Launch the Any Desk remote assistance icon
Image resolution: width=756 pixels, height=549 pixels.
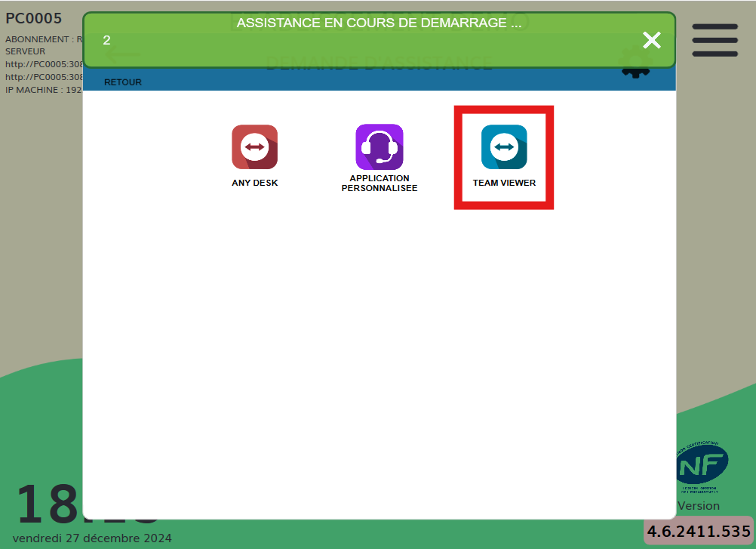[x=254, y=147]
